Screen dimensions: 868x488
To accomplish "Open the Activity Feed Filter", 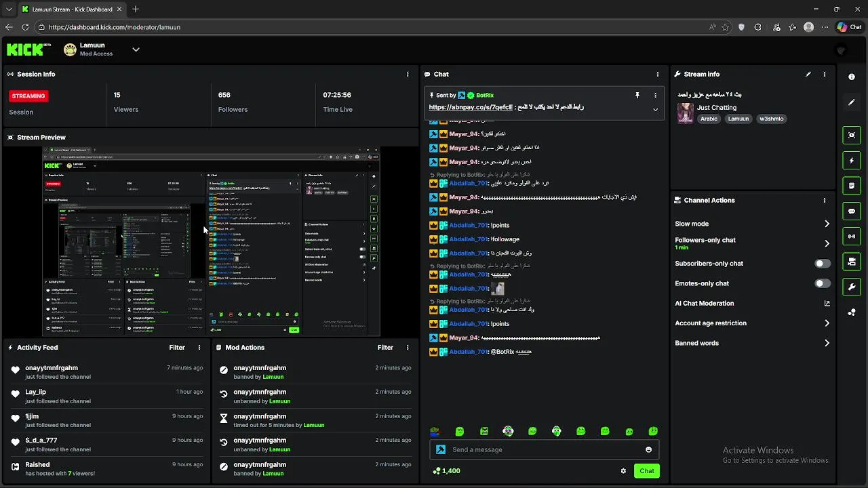I will point(177,348).
